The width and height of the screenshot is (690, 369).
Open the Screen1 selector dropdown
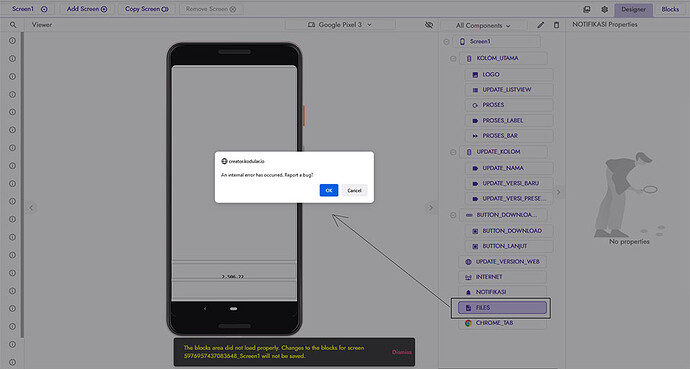pyautogui.click(x=29, y=9)
